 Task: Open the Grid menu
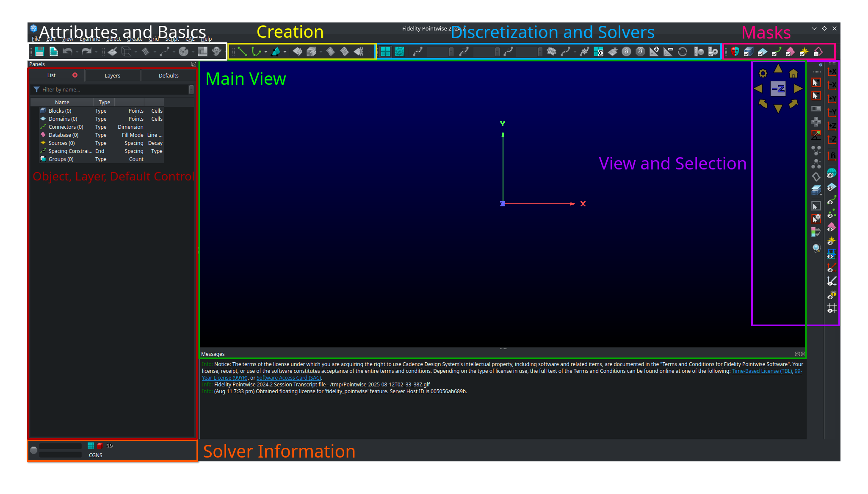click(153, 39)
